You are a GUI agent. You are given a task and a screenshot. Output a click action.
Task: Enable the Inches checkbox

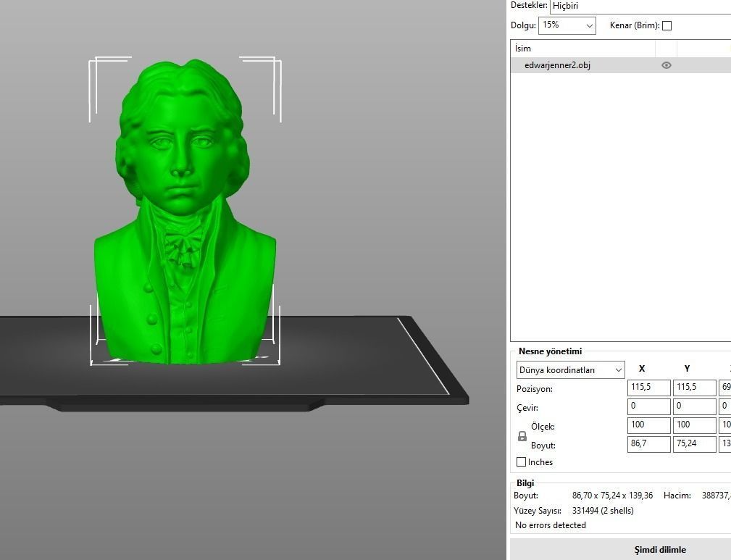click(x=522, y=461)
